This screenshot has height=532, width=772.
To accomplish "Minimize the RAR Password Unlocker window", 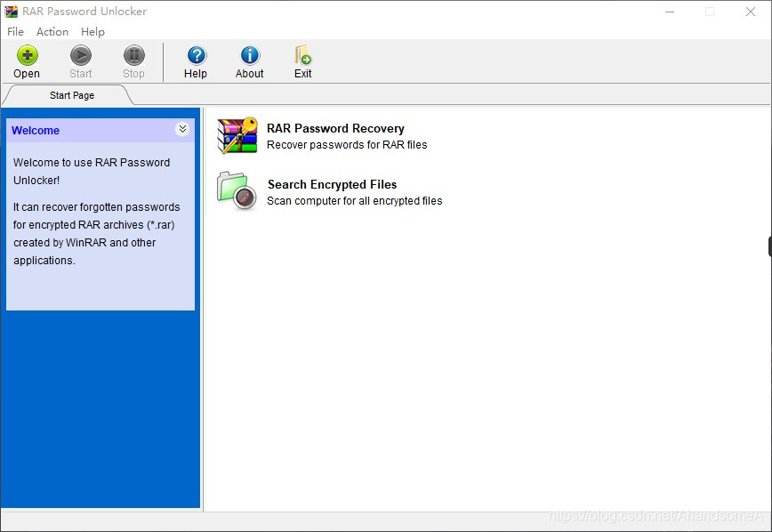I will 670,12.
